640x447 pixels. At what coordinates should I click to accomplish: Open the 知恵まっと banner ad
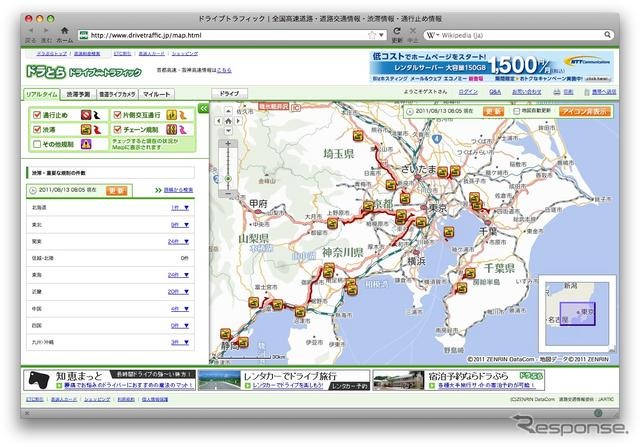(109, 380)
